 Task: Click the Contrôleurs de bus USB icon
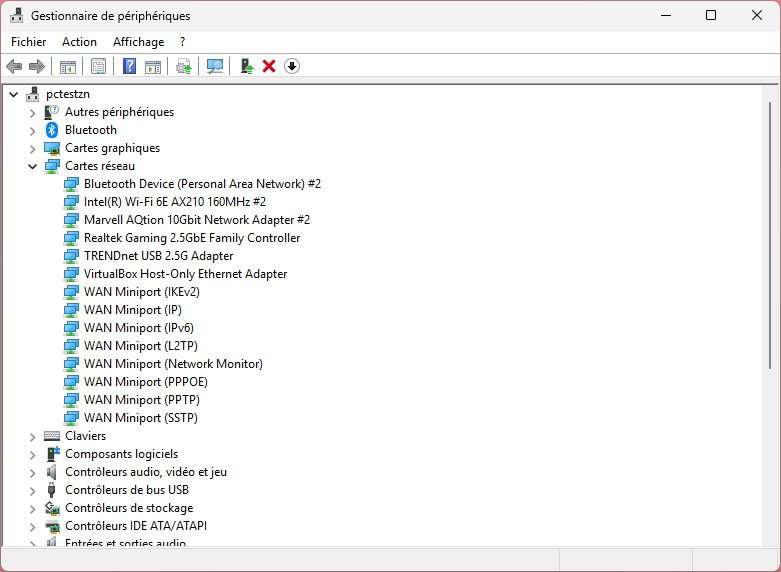pos(51,490)
